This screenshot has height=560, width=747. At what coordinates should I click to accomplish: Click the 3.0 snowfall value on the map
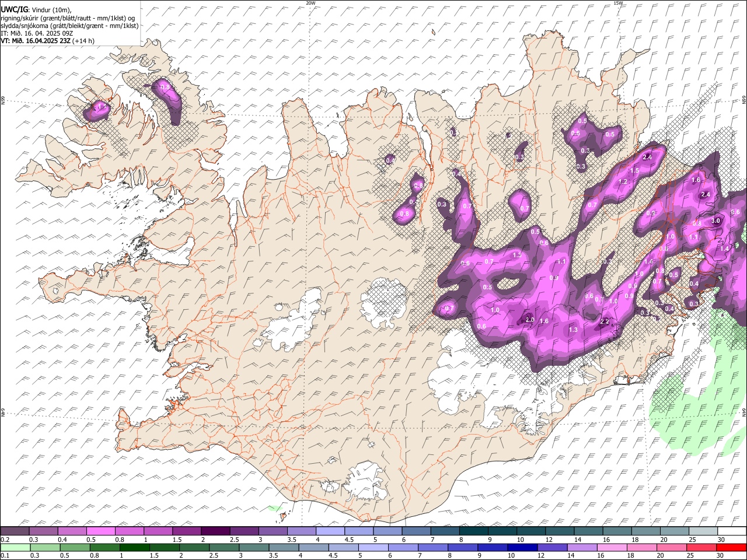[716, 221]
